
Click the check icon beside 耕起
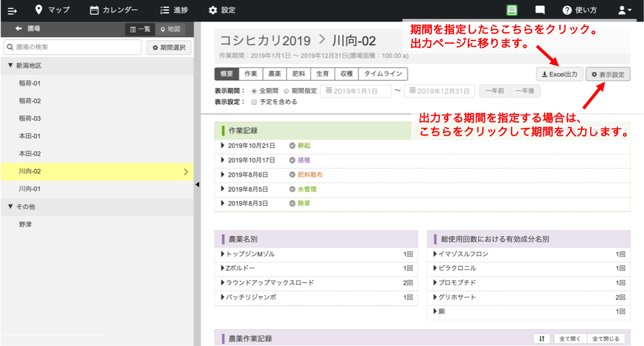292,146
